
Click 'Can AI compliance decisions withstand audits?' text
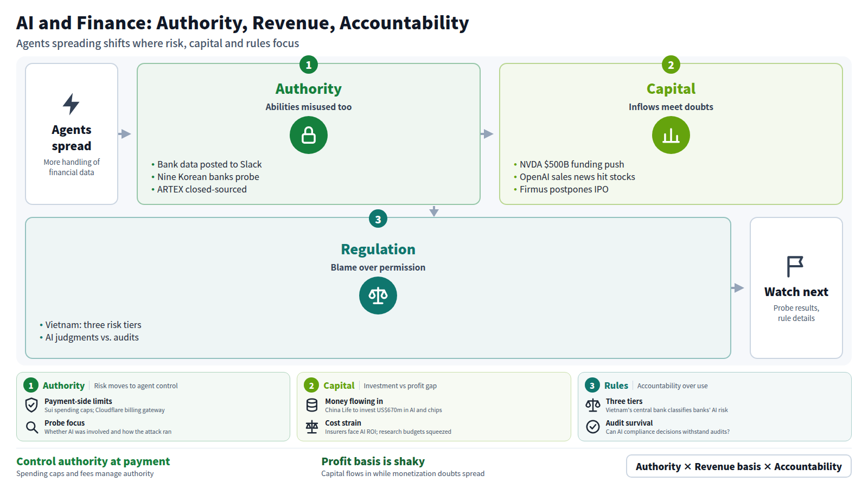tap(667, 432)
